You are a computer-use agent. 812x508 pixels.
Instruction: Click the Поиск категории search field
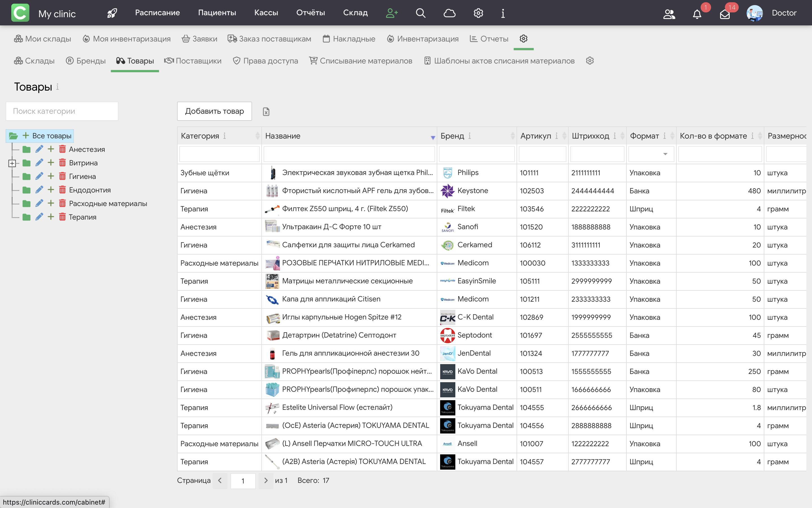coord(62,111)
